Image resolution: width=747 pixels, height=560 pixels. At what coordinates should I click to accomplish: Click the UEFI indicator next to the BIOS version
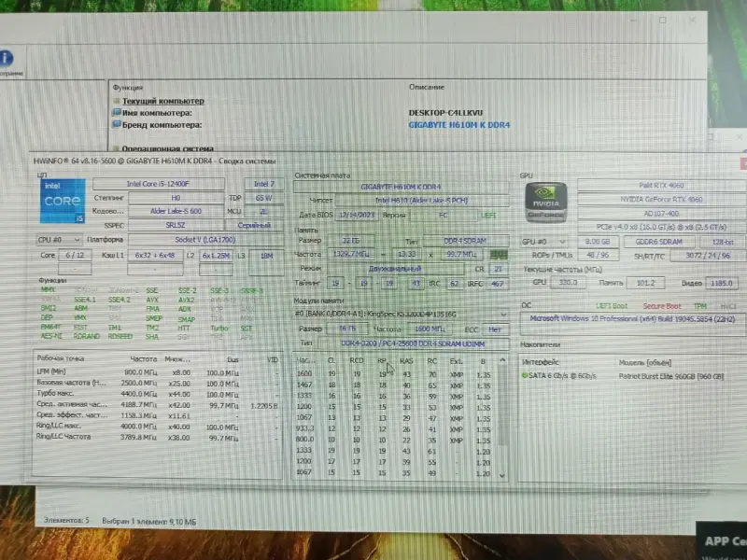[487, 216]
